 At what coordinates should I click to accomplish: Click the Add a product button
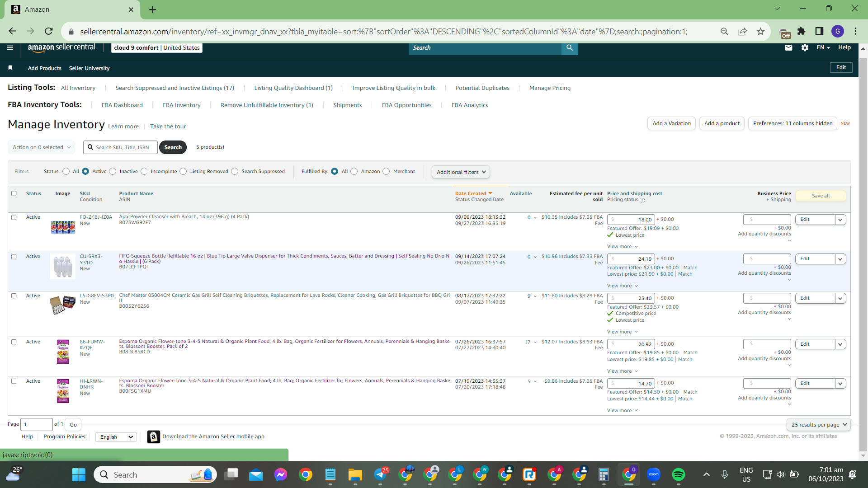coord(722,123)
